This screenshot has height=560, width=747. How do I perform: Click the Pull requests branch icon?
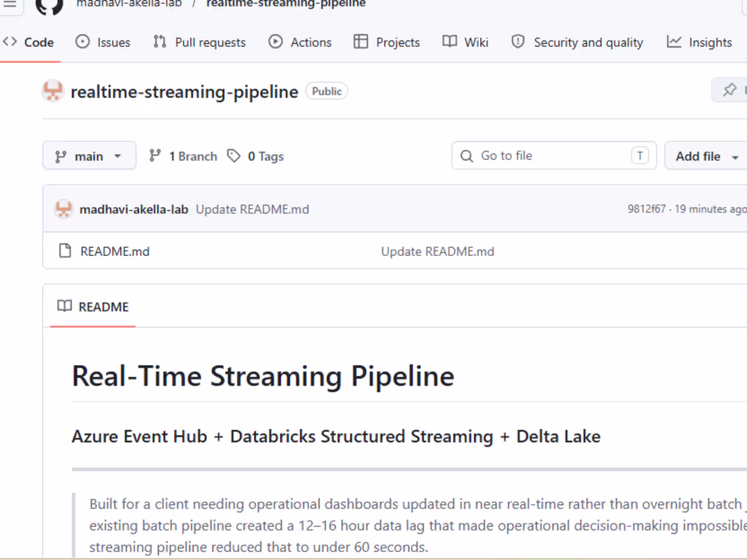[160, 42]
